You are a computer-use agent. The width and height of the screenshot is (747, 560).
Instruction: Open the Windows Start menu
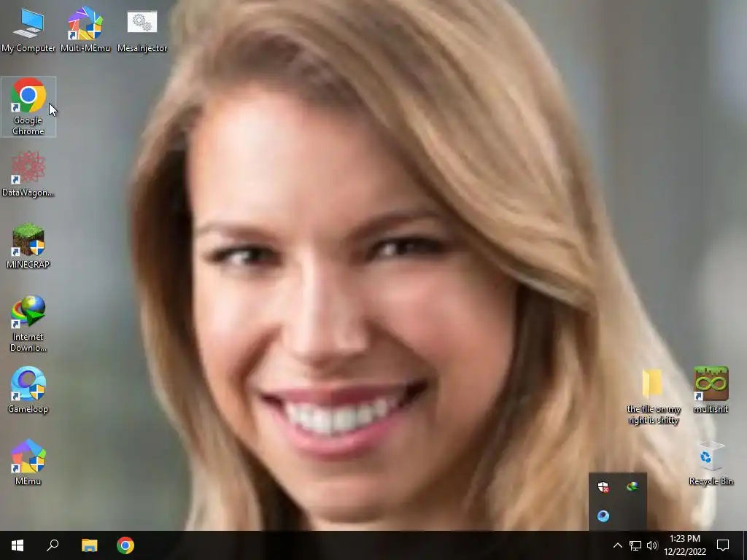tap(18, 545)
